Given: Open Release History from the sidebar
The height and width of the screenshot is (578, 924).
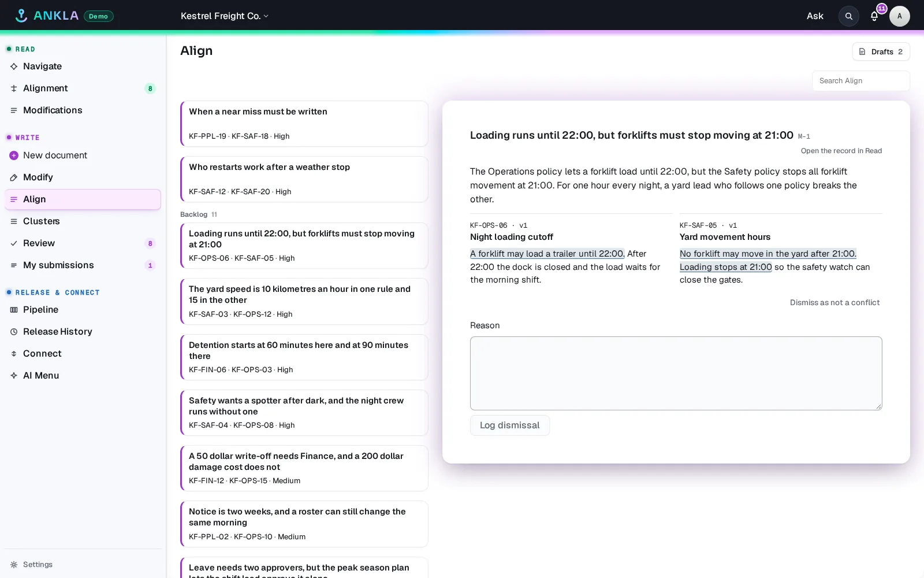Looking at the screenshot, I should (x=83, y=332).
